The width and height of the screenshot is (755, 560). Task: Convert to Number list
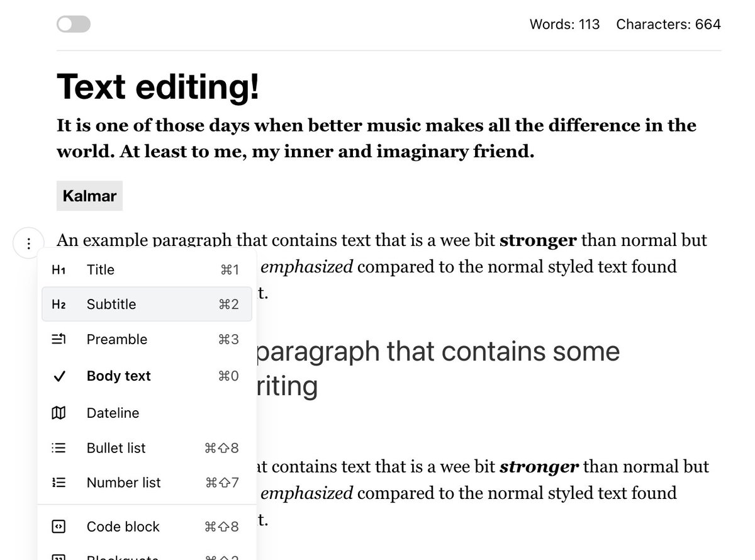click(147, 483)
